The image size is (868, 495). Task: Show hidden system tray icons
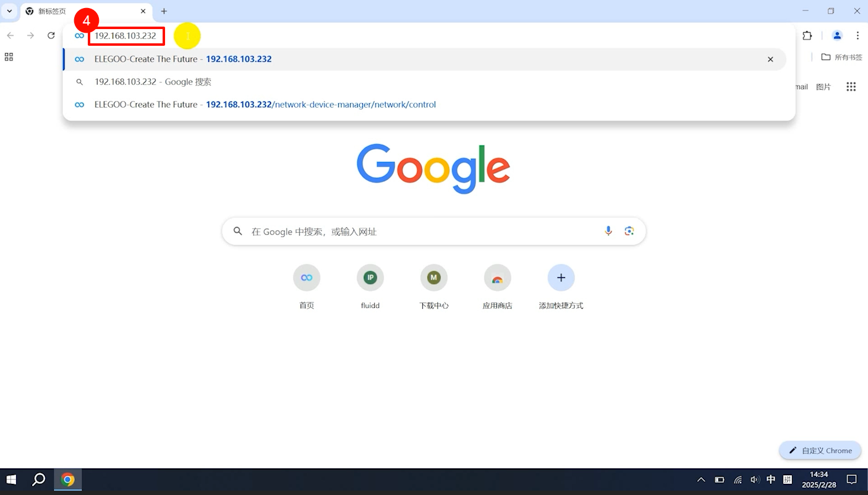[700, 480]
